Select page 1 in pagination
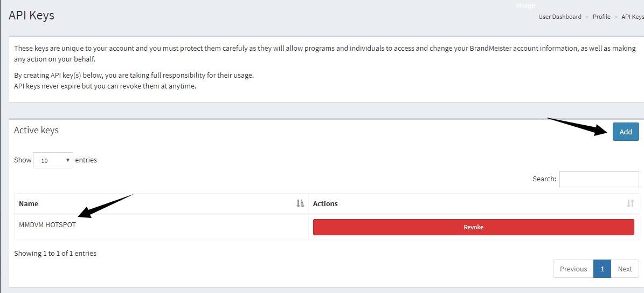The image size is (644, 293). coord(602,269)
